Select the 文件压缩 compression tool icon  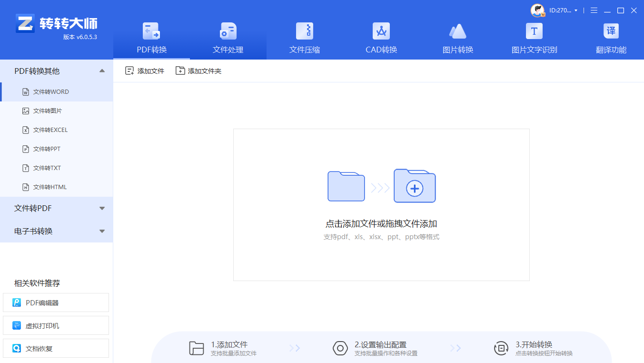305,36
